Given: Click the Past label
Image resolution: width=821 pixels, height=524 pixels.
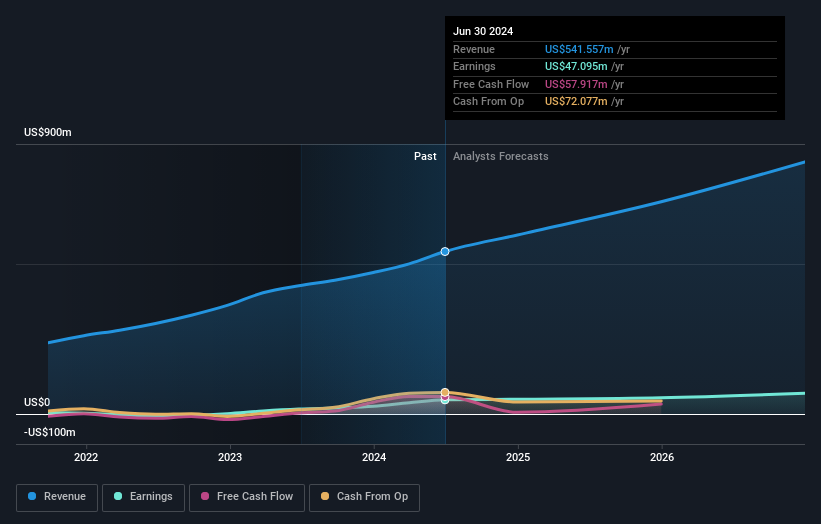Looking at the screenshot, I should (425, 157).
